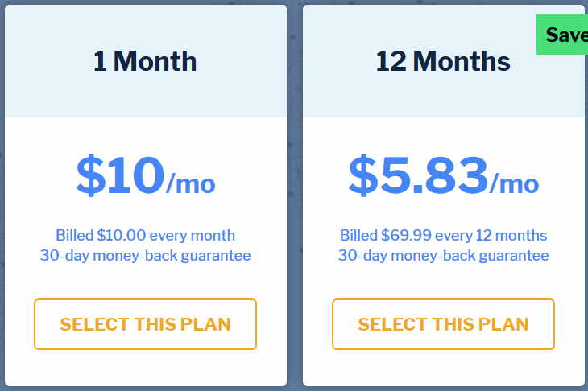
Task: Click the /mo suffix beside $10
Action: pos(191,184)
